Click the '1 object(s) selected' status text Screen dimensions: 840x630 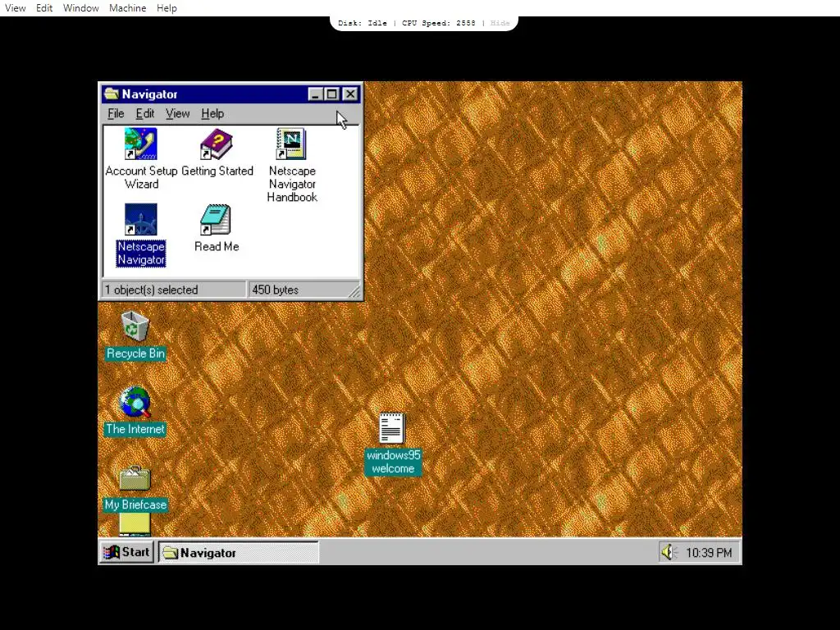(152, 290)
